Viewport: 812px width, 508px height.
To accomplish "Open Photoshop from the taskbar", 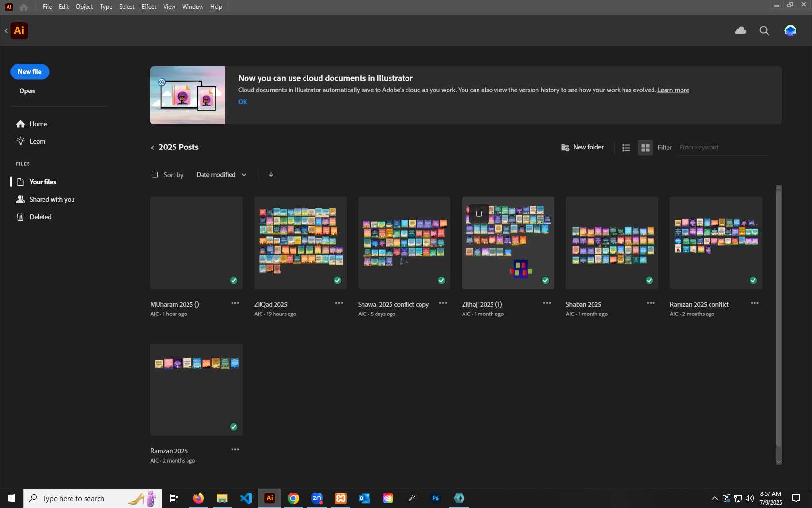I will click(435, 498).
